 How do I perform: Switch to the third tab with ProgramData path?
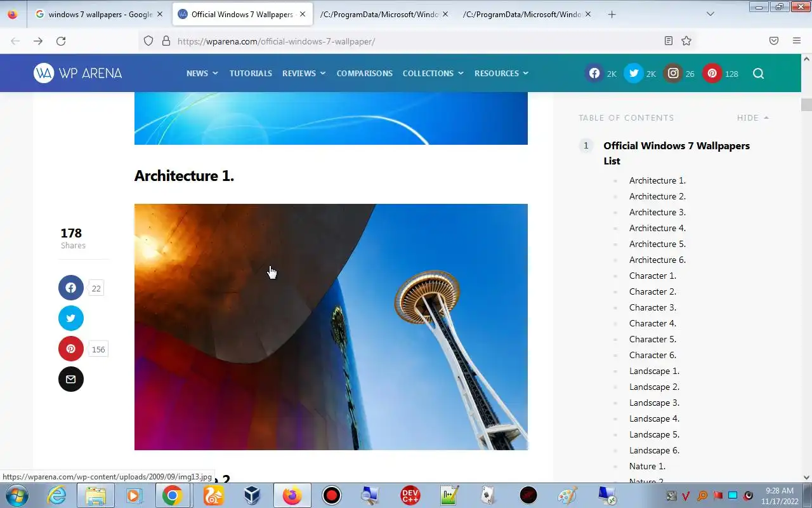click(384, 14)
